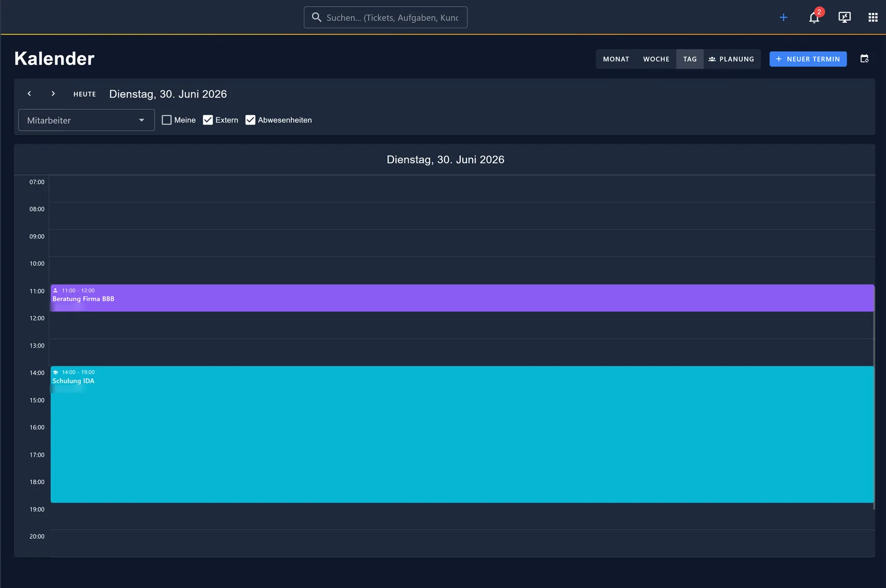The image size is (886, 588).
Task: Select the Tag view tab
Action: [x=690, y=59]
